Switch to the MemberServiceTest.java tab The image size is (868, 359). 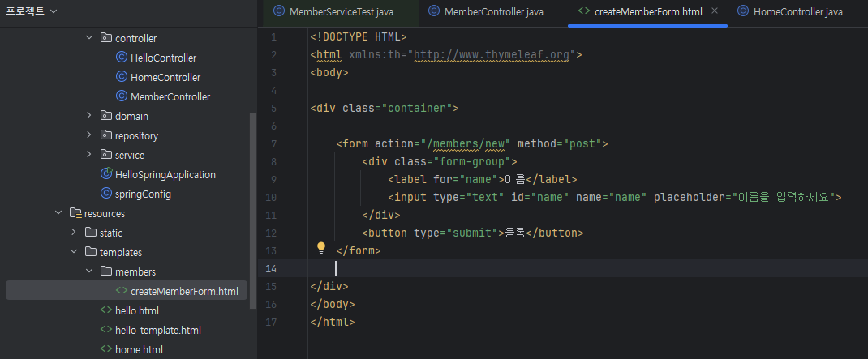pos(339,12)
